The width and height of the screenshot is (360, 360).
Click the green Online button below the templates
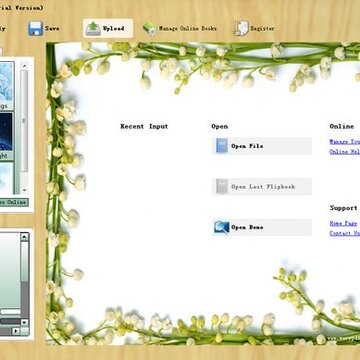pyautogui.click(x=14, y=202)
